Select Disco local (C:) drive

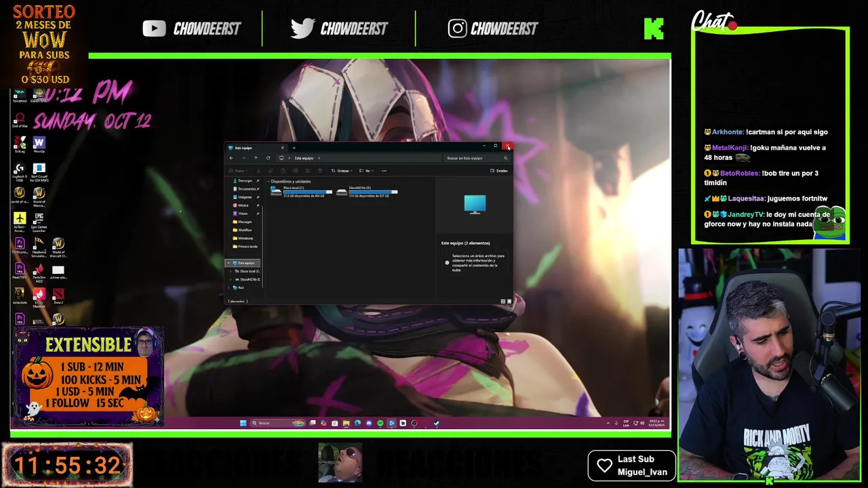click(x=301, y=192)
